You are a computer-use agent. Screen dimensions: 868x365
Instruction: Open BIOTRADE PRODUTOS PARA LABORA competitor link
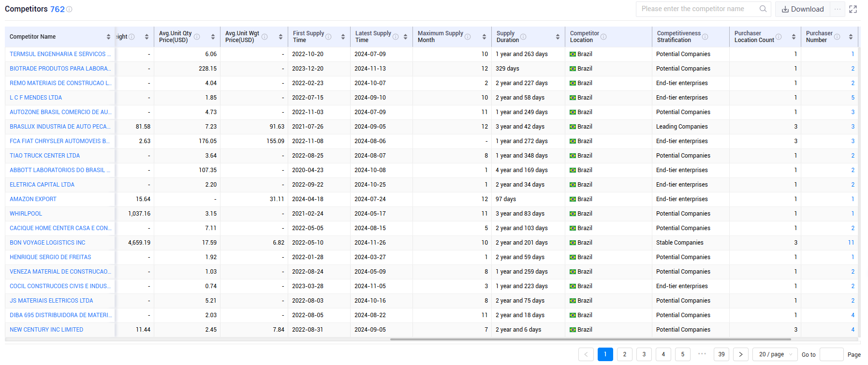[60, 69]
